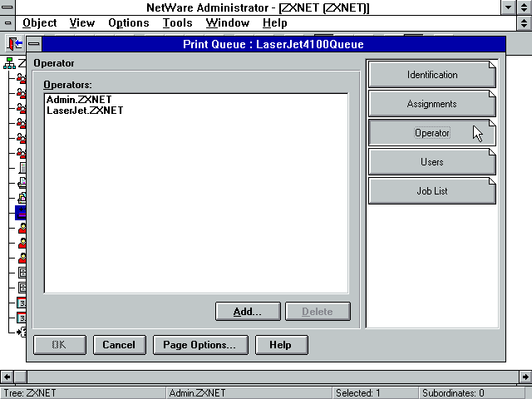532x399 pixels.
Task: Click the application restore up/down arrow button
Action: click(525, 7)
